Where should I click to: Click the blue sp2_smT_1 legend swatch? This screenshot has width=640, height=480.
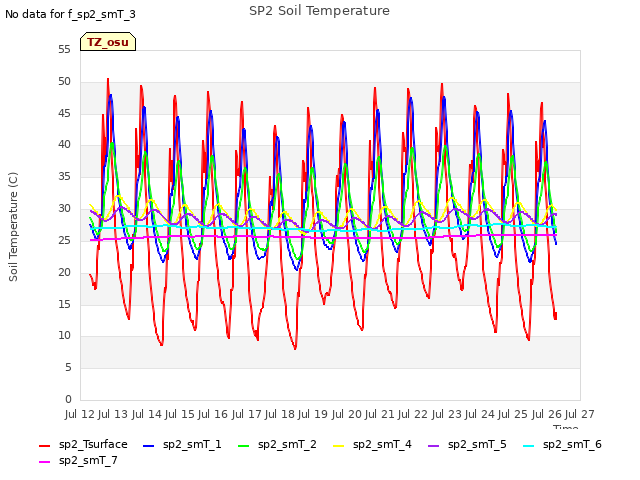149,446
